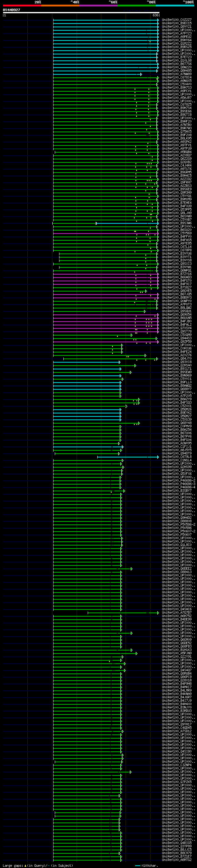197x868 pixels.
Task: Select the UniRef100_A7PTZ3 label
Action: 176,33
